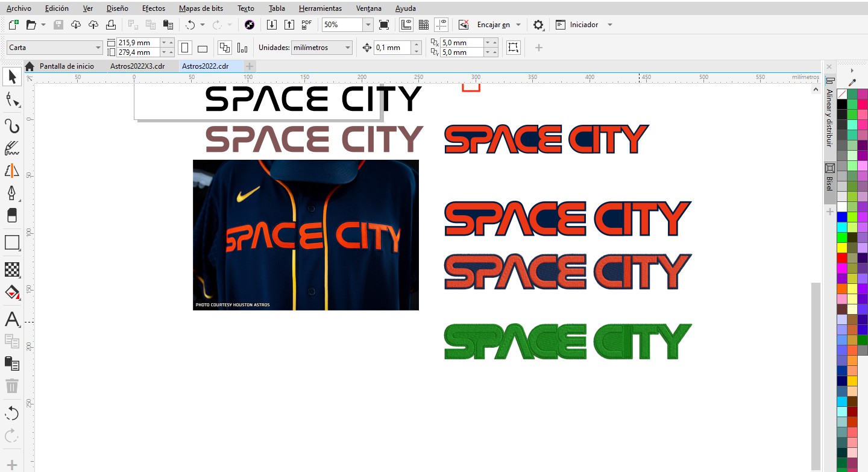Viewport: 868px width, 472px height.
Task: Toggle snapping off
Action: pos(464,25)
